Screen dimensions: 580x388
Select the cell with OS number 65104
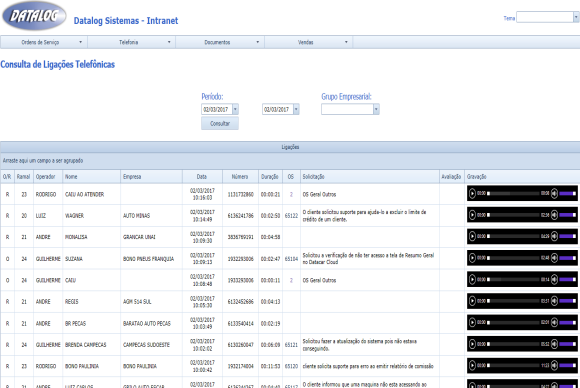click(x=291, y=259)
